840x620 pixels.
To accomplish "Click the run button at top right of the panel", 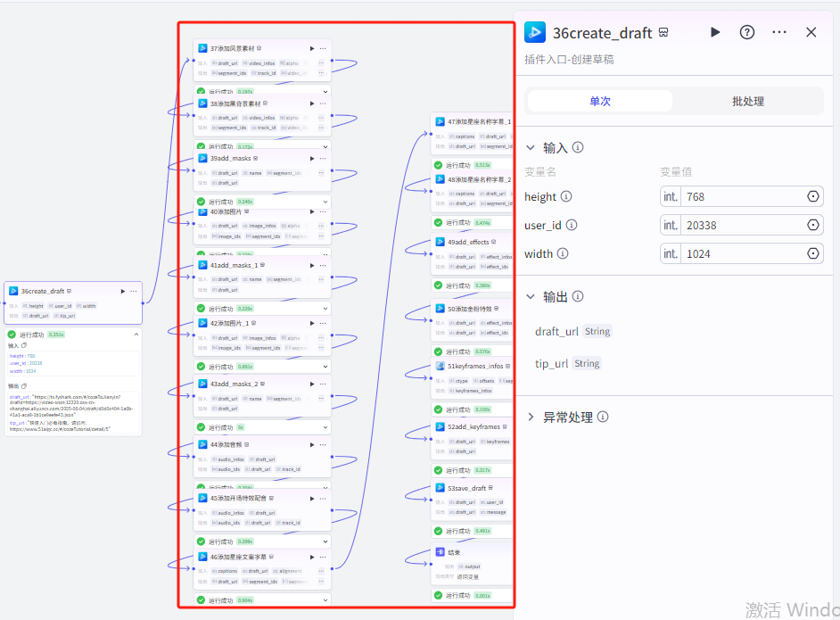I will (715, 32).
